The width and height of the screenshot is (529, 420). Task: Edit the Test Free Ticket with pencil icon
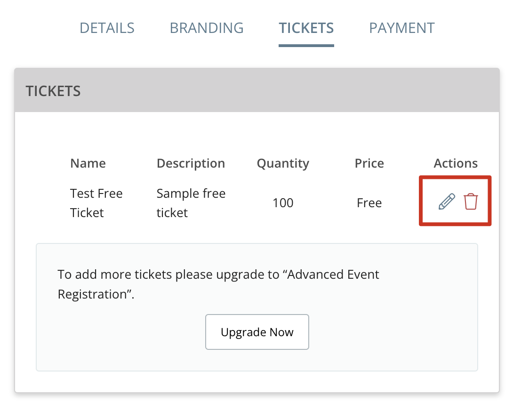[x=447, y=202]
